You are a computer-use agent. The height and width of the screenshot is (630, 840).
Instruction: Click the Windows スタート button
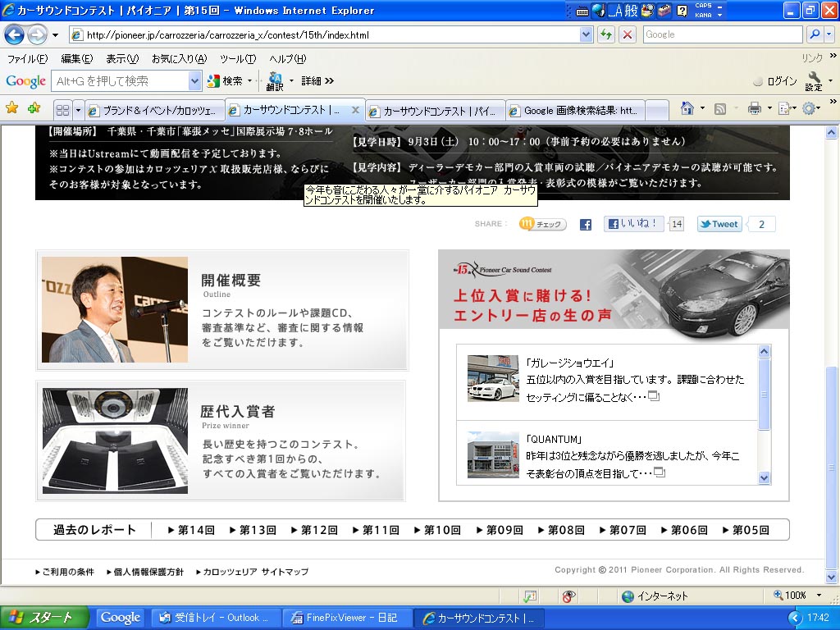tap(39, 618)
